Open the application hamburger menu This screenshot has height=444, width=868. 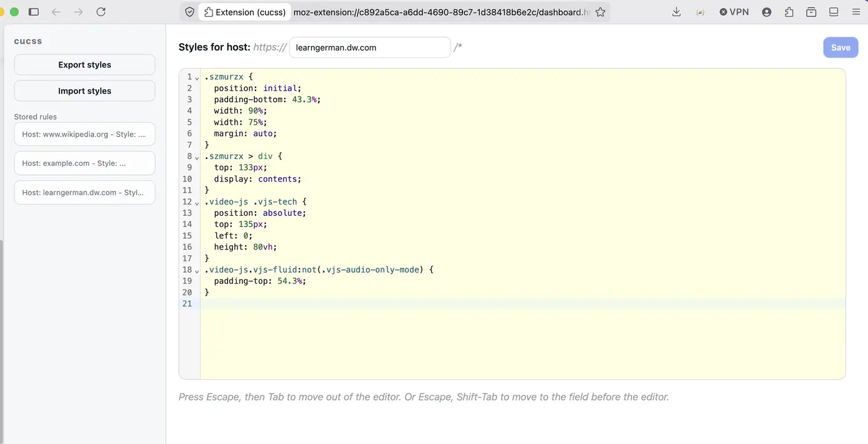coord(856,12)
